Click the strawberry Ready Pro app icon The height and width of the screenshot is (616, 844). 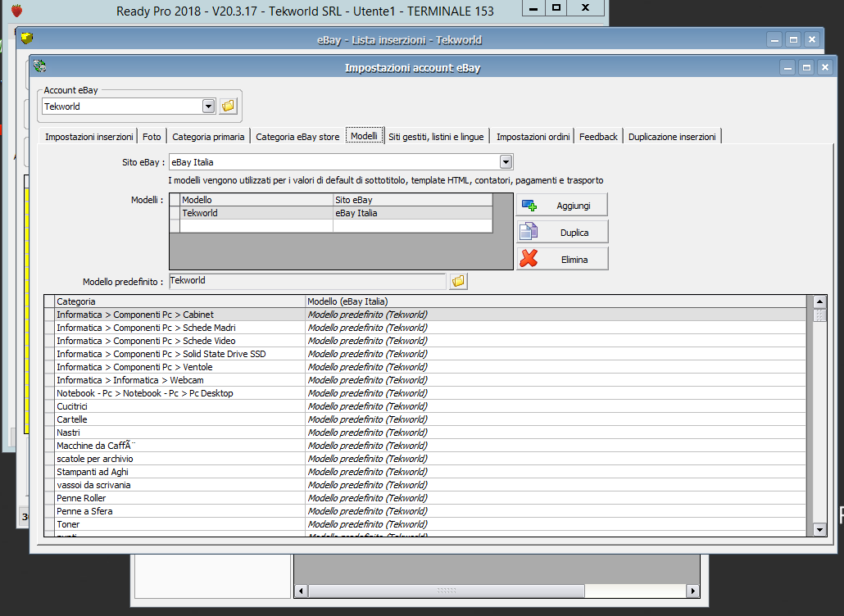point(16,11)
